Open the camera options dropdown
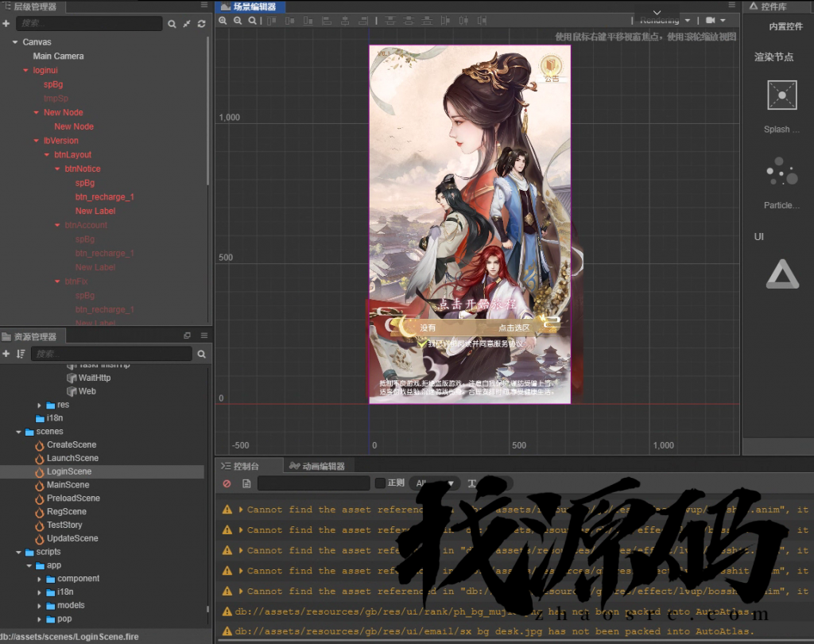The width and height of the screenshot is (814, 644). [715, 20]
